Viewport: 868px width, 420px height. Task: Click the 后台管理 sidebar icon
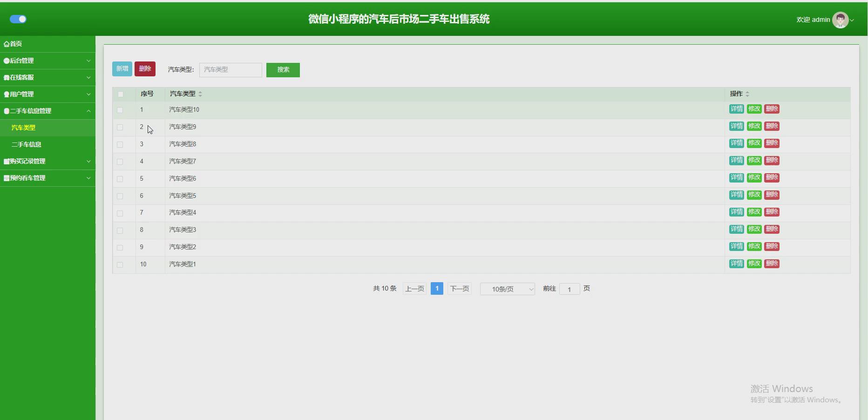coord(6,61)
